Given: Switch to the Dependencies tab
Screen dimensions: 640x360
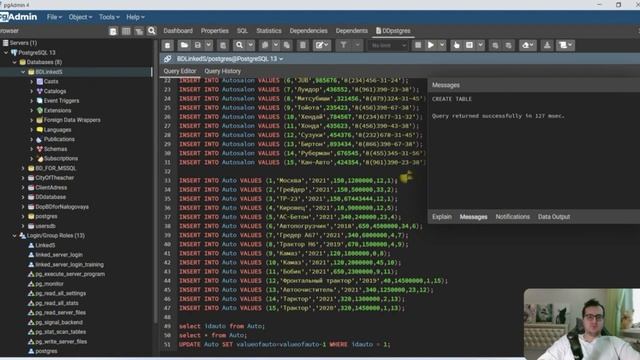Looking at the screenshot, I should (x=309, y=31).
